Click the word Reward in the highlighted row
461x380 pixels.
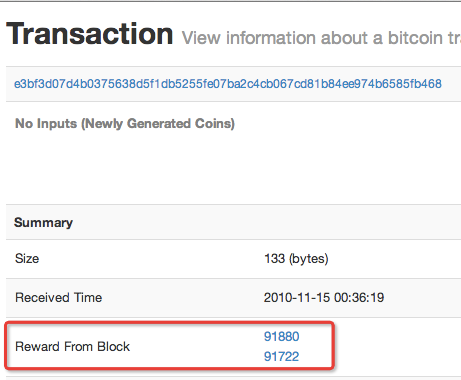(37, 347)
